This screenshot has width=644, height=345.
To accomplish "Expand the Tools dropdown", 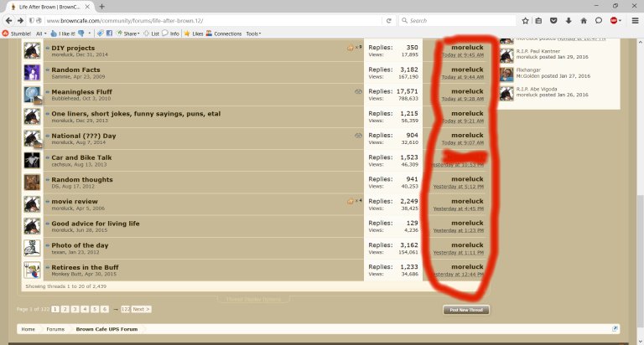I will (253, 33).
